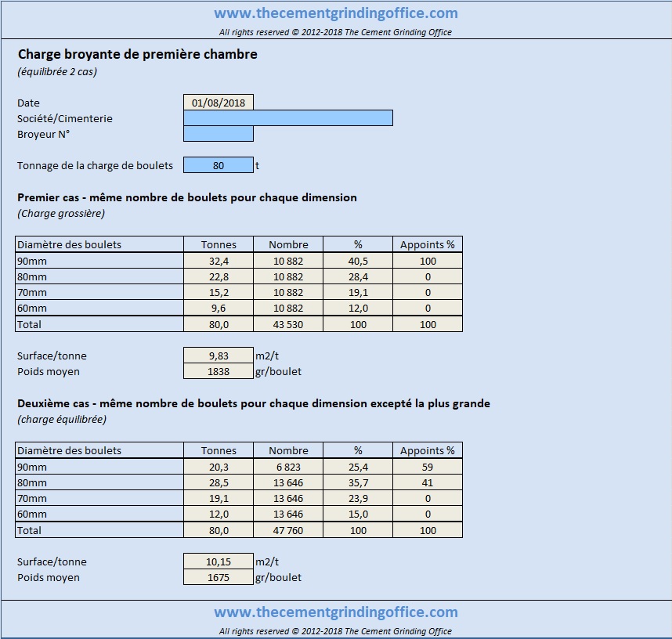Click the '(charge équilibrée)' subtitle
The image size is (672, 639).
62,419
